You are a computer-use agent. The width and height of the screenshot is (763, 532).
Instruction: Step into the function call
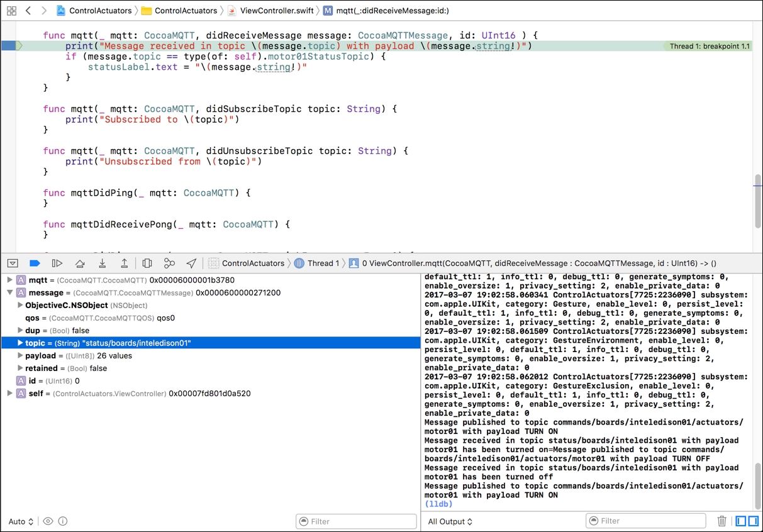[102, 263]
